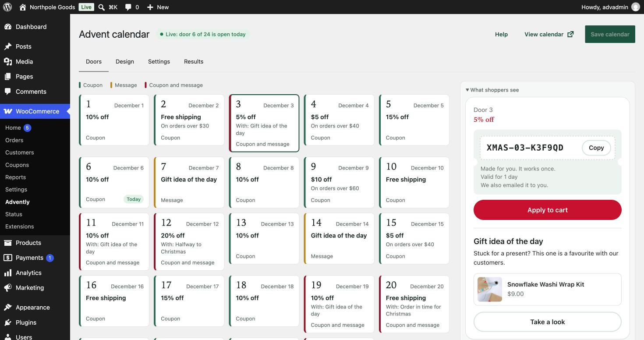The width and height of the screenshot is (644, 340).
Task: Open Media library sidebar icon
Action: click(8, 61)
